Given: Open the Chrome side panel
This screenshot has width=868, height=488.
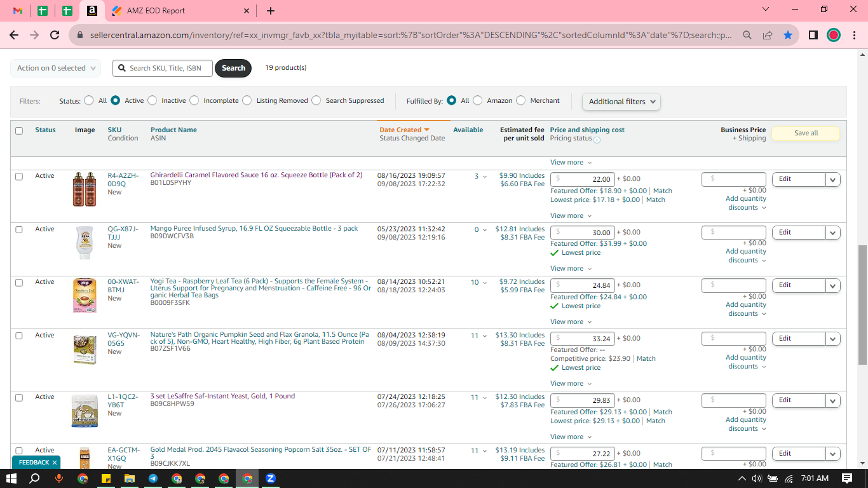Looking at the screenshot, I should pyautogui.click(x=813, y=36).
